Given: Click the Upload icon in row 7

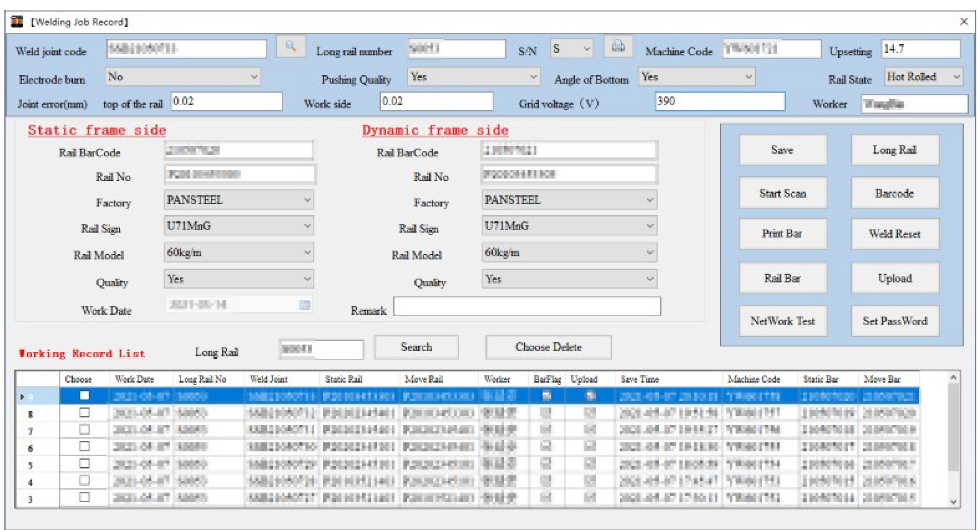Looking at the screenshot, I should (590, 429).
